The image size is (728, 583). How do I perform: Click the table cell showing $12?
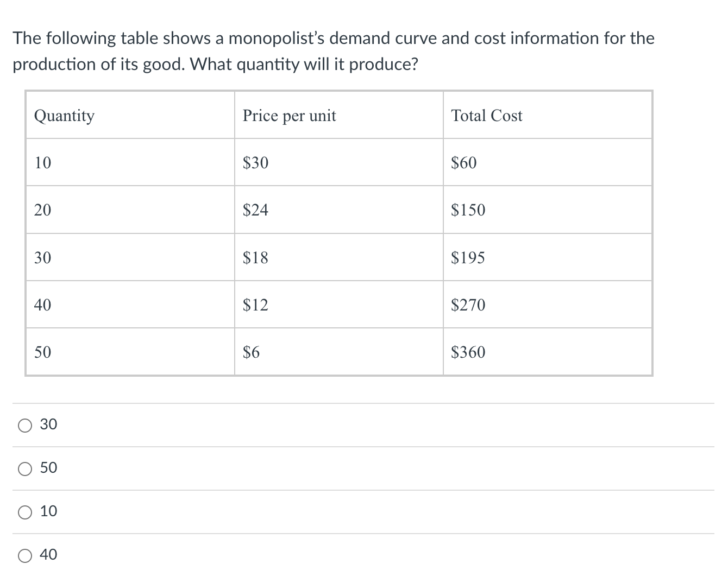click(x=255, y=305)
